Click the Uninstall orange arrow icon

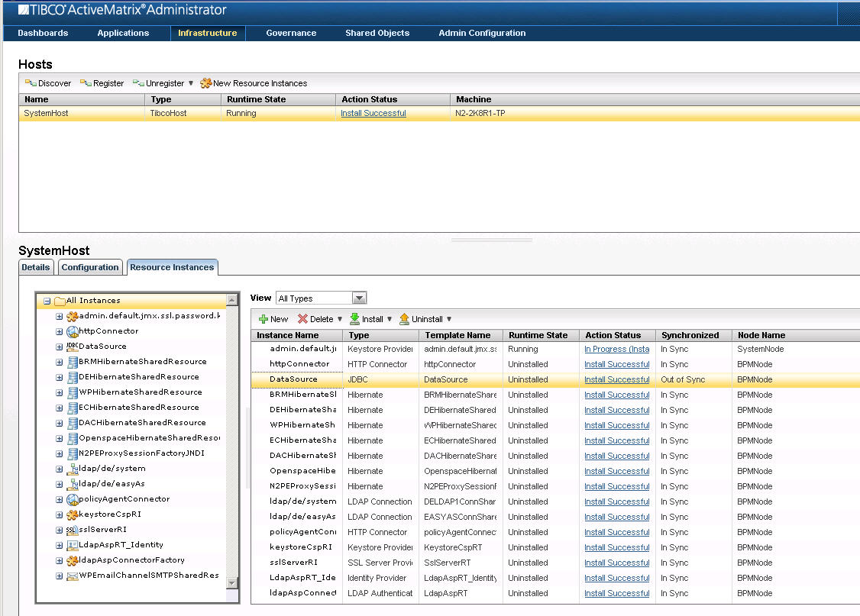tap(404, 319)
